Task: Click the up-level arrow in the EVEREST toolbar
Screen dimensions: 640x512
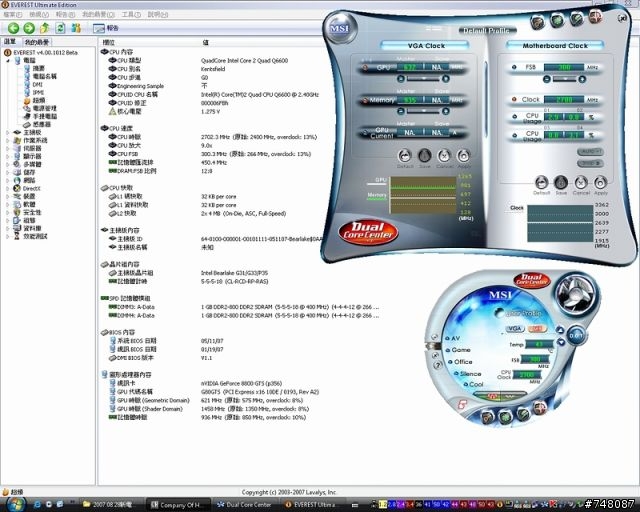Action: click(44, 28)
